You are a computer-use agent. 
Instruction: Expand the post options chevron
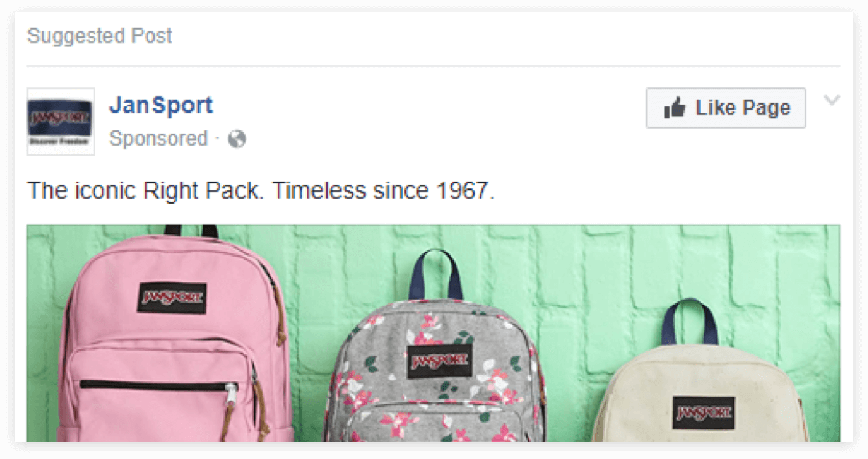point(832,100)
